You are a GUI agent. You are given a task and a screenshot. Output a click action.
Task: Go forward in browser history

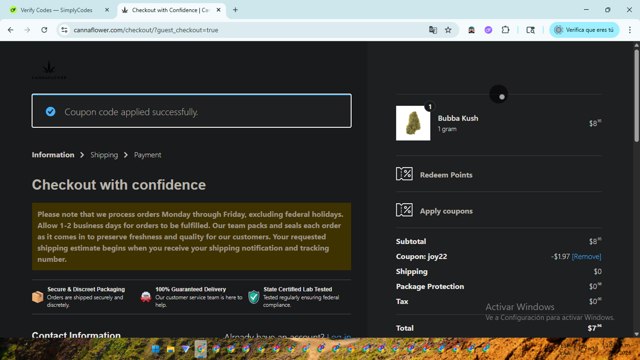(x=27, y=30)
